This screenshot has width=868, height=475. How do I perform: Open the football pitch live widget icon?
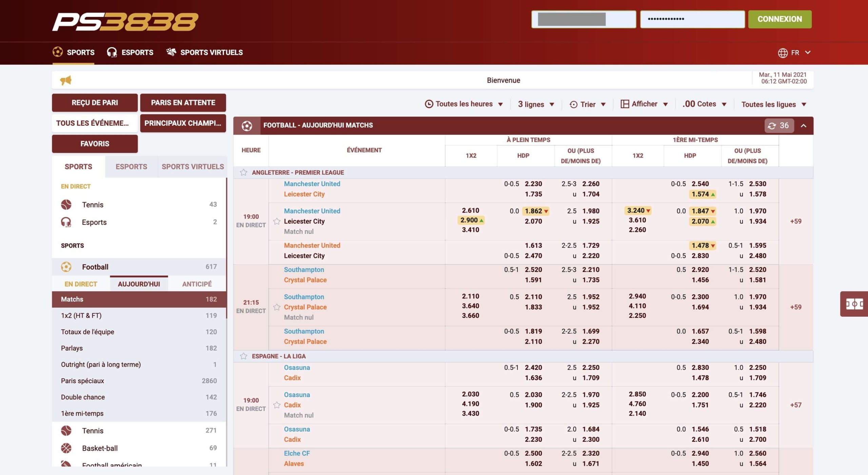pos(854,304)
